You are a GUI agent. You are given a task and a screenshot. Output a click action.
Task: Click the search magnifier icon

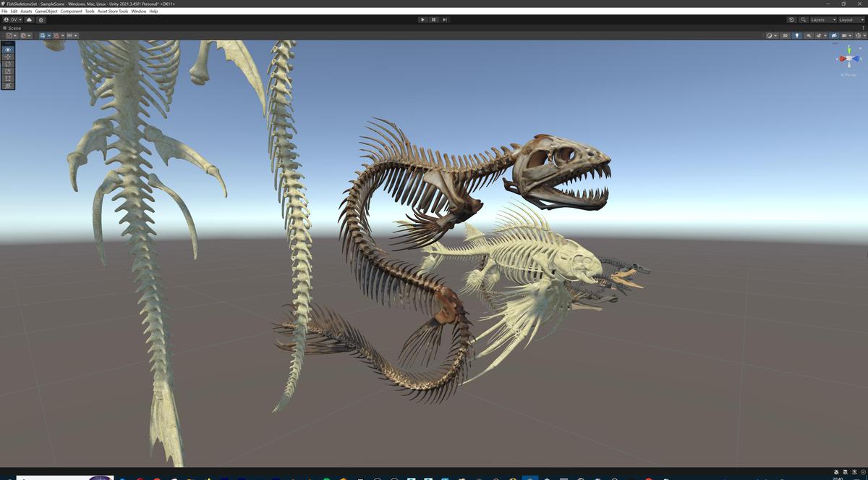pyautogui.click(x=804, y=20)
